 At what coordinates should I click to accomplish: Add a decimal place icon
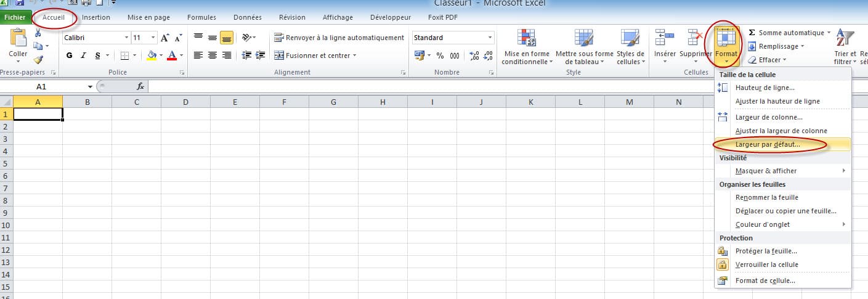pyautogui.click(x=474, y=55)
